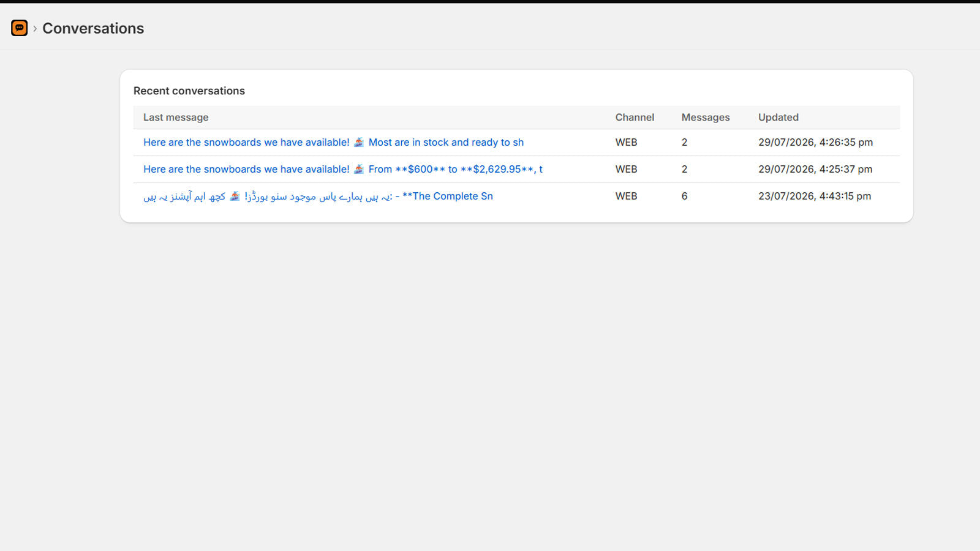
Task: Click WEB channel cell in 23/07/2026 row
Action: [626, 196]
